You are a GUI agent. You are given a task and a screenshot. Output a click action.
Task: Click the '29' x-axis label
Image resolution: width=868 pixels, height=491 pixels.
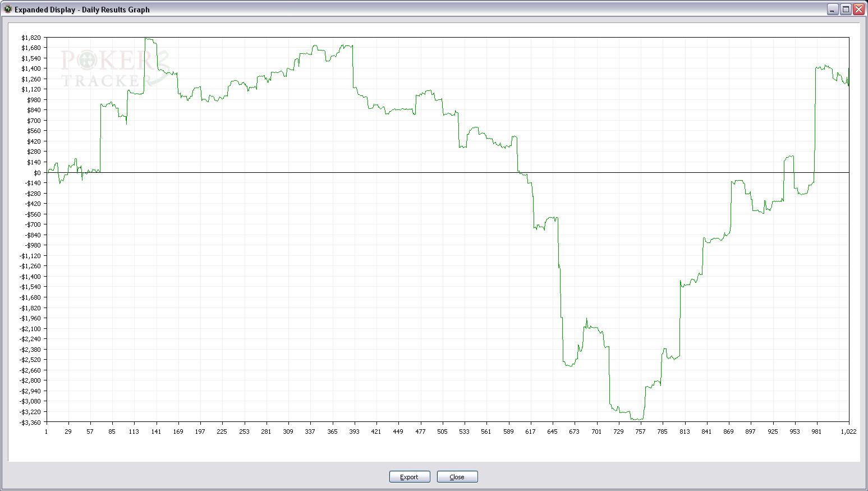click(68, 432)
